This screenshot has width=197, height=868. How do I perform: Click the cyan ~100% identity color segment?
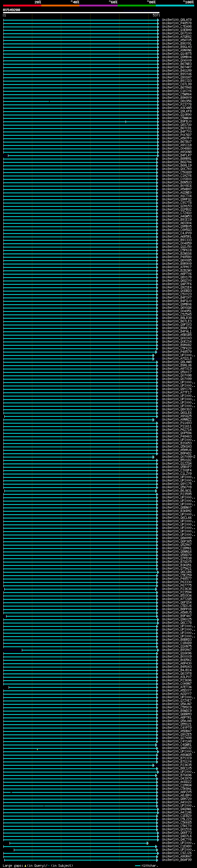[175, 6]
